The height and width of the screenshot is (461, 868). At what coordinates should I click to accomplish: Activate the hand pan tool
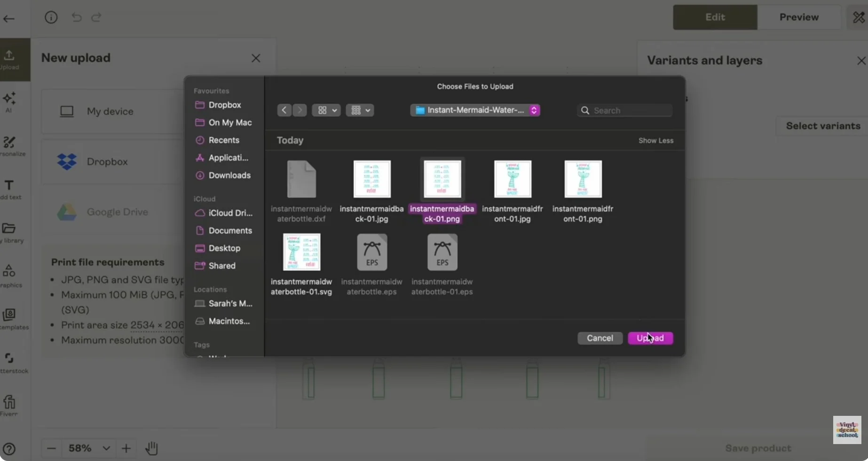pos(151,448)
